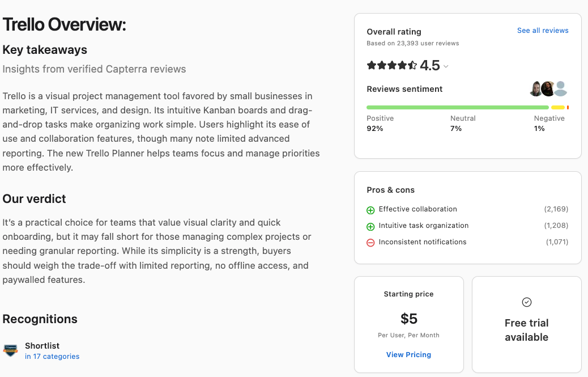Screen dimensions: 588x377
Task: Open the See all reviews link
Action: pos(542,31)
